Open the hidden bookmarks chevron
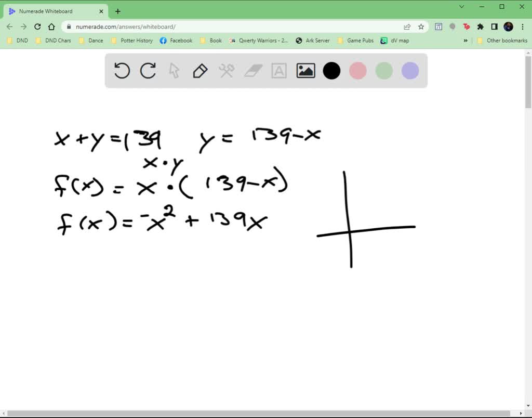Screen dimensions: 532x418 click(465, 41)
